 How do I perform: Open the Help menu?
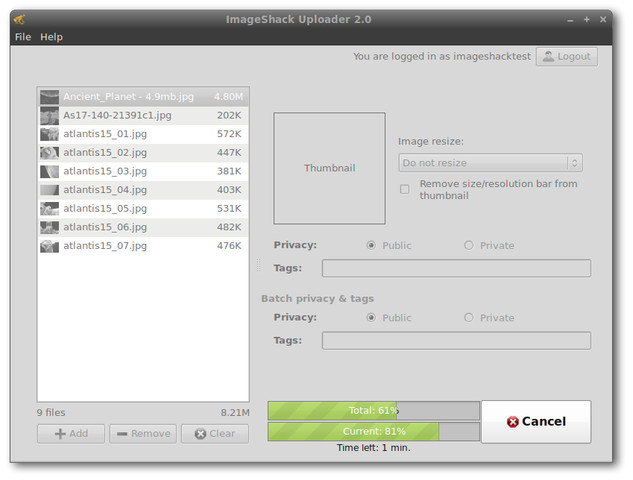[51, 37]
